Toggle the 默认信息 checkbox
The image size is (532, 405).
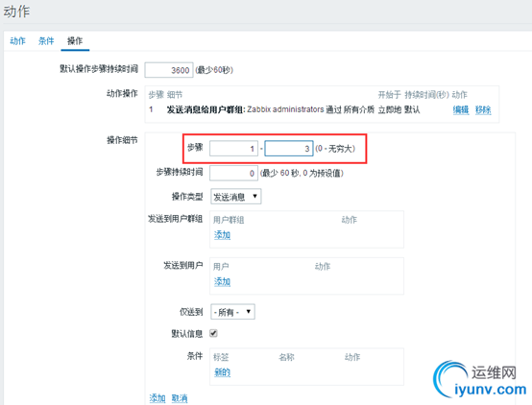[x=213, y=333]
